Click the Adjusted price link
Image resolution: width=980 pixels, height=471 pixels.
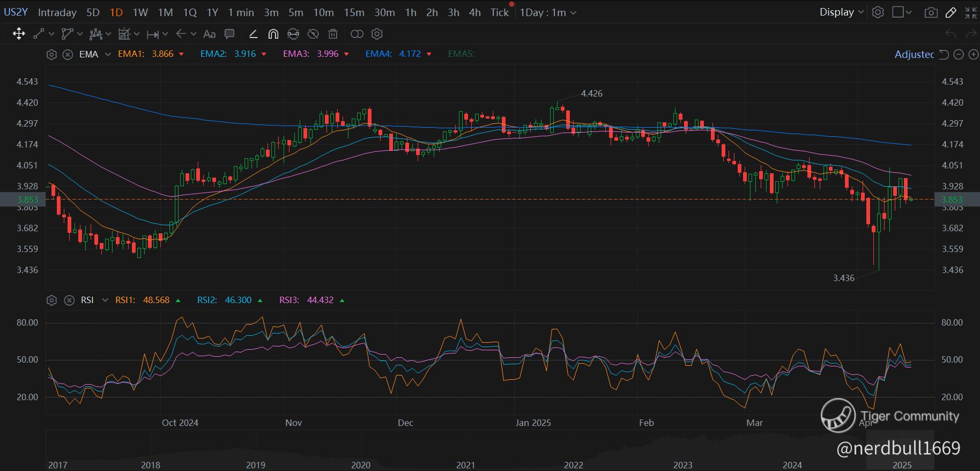(x=914, y=54)
